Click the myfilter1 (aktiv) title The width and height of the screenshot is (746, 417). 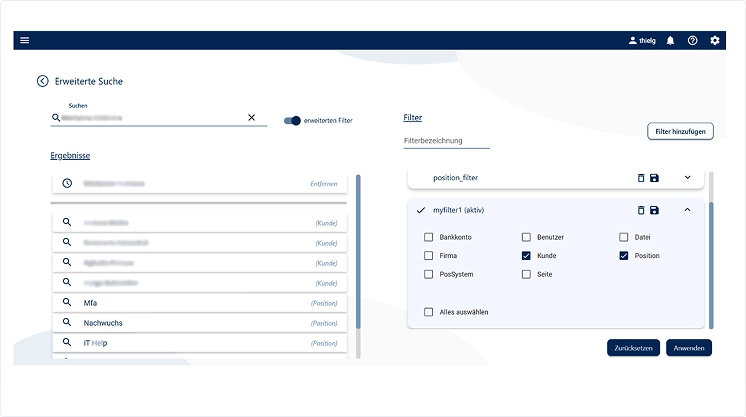458,210
